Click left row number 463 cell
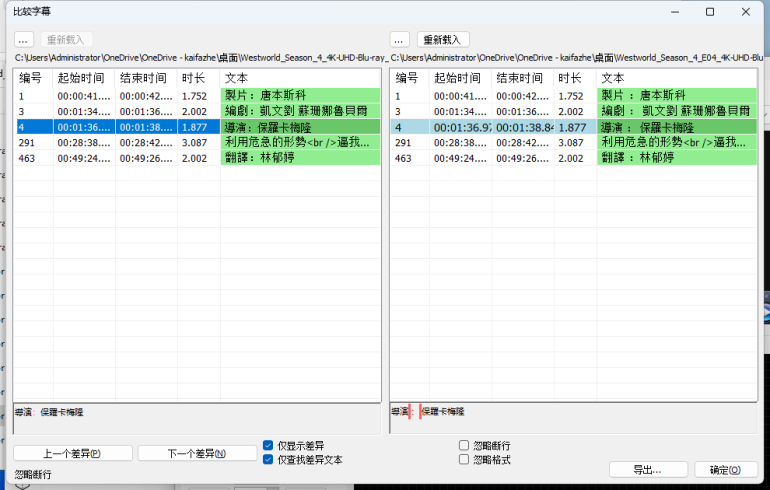This screenshot has width=770, height=490. coord(33,158)
